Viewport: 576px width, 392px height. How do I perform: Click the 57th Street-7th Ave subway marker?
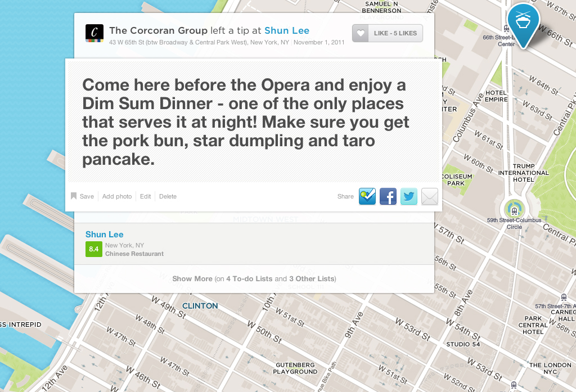(x=564, y=298)
